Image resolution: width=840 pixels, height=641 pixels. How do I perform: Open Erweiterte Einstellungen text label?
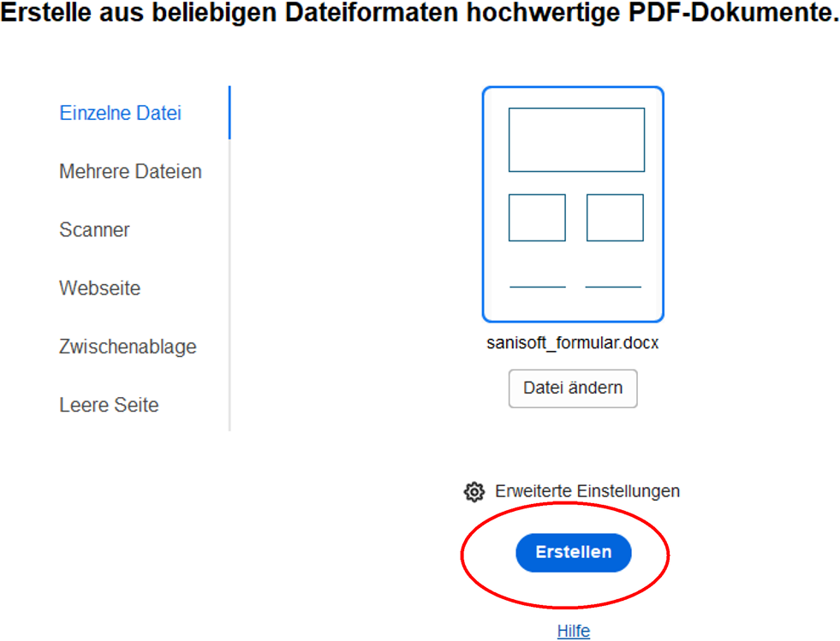click(587, 491)
